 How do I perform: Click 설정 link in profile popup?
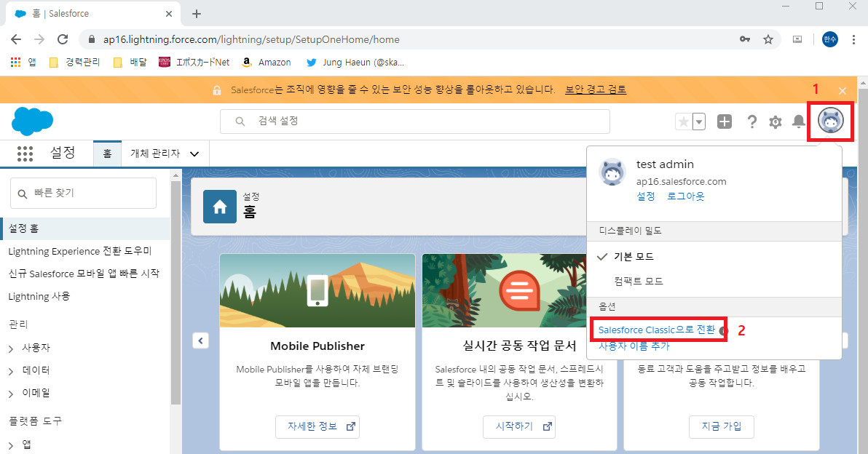click(x=645, y=196)
